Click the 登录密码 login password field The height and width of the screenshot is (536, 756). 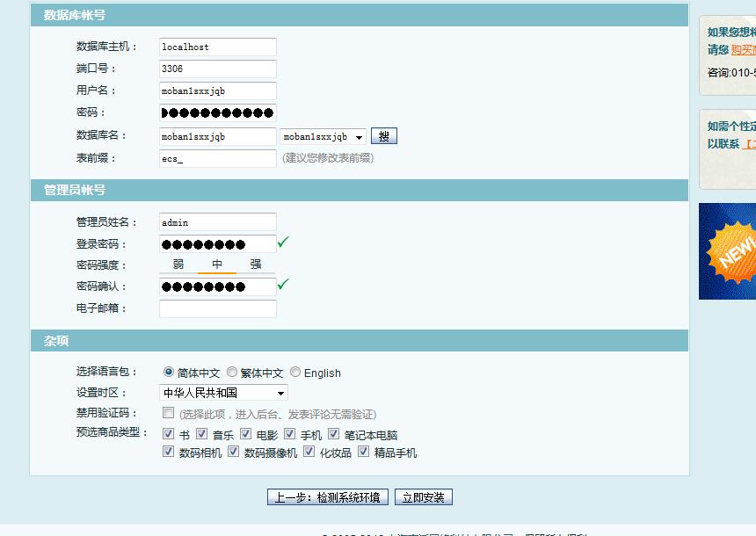click(217, 244)
